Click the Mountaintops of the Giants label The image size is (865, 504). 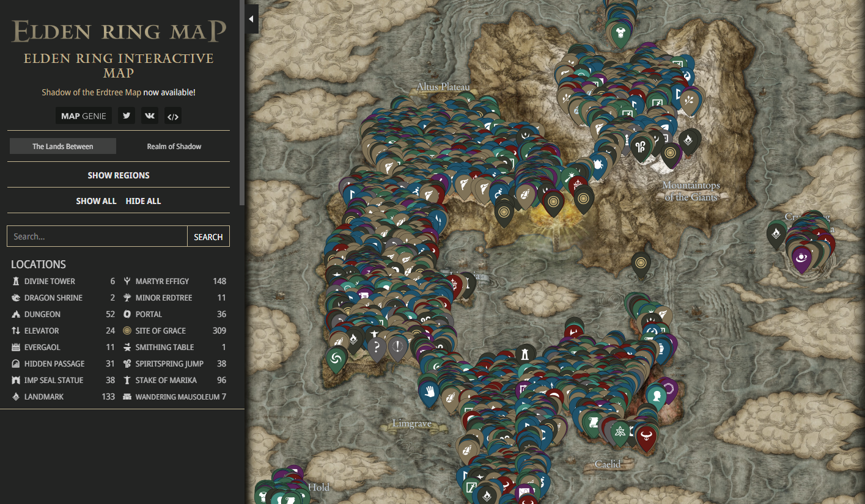click(x=691, y=191)
